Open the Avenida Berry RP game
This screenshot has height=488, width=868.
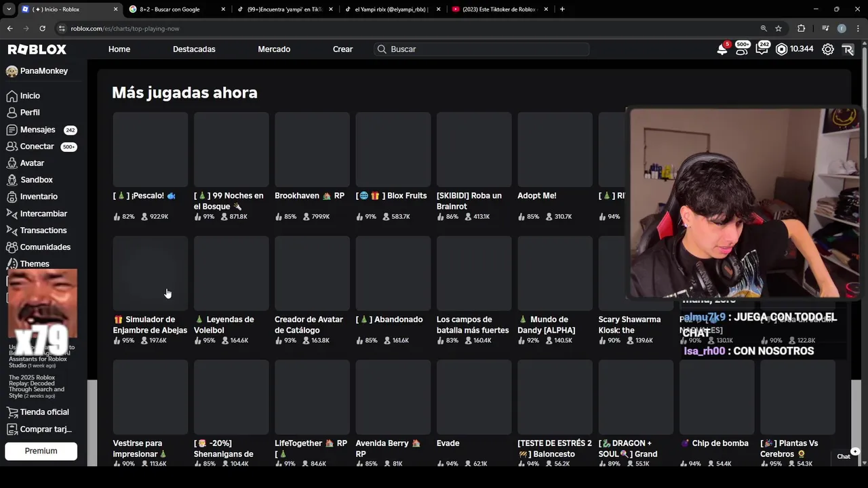click(393, 398)
